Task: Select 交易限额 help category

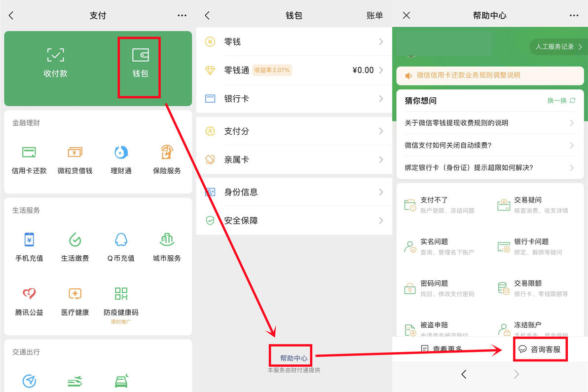Action: coord(532,288)
